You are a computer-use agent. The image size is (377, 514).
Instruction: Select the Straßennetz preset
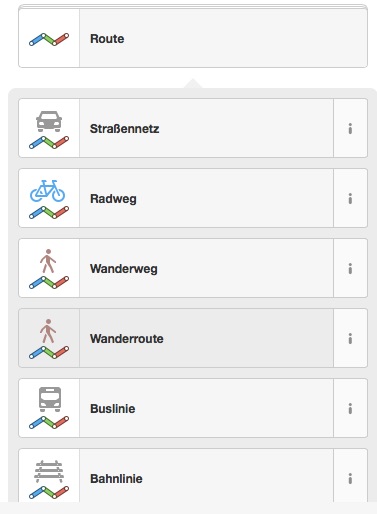(176, 128)
